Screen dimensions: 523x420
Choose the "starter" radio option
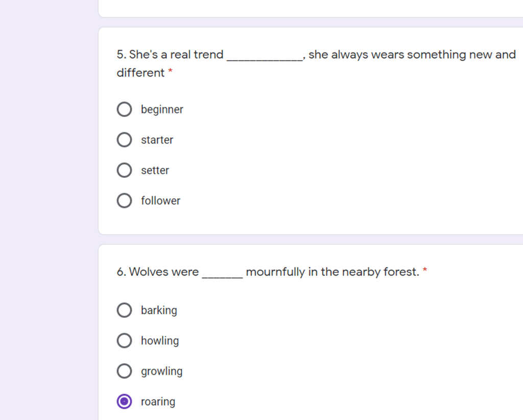[125, 139]
